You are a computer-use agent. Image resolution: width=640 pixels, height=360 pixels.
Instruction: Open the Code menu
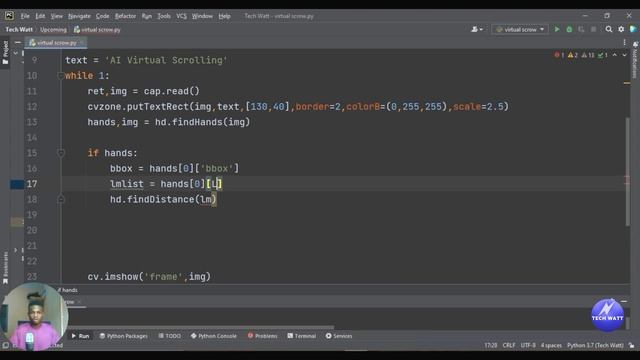click(x=102, y=16)
